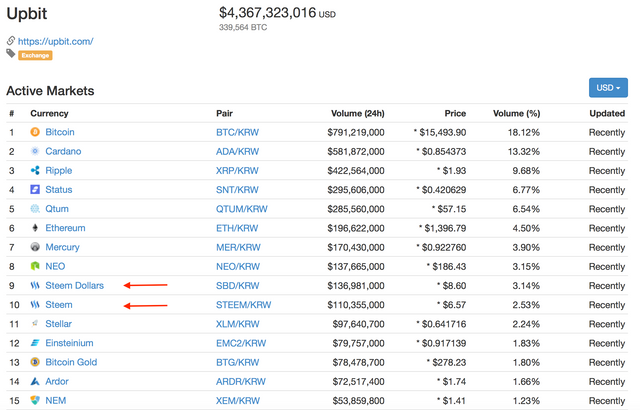Click the Pair column header
The image size is (640, 410).
pos(224,113)
